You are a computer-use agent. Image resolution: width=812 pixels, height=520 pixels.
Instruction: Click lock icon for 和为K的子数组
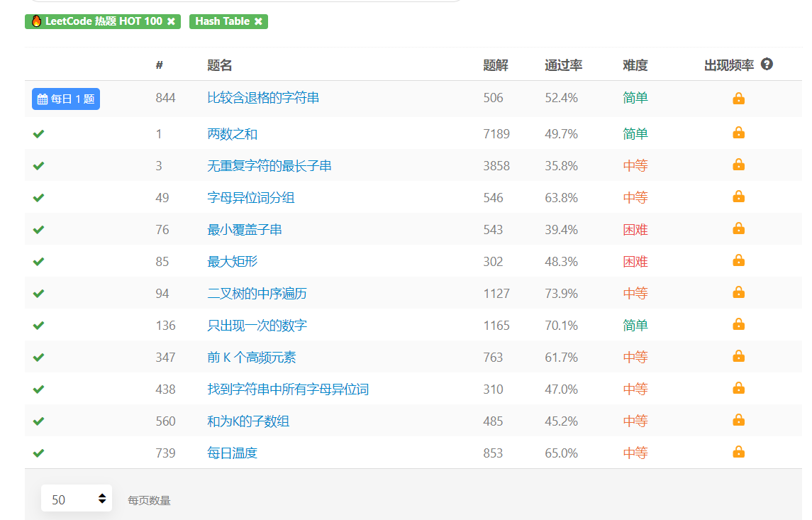(738, 420)
